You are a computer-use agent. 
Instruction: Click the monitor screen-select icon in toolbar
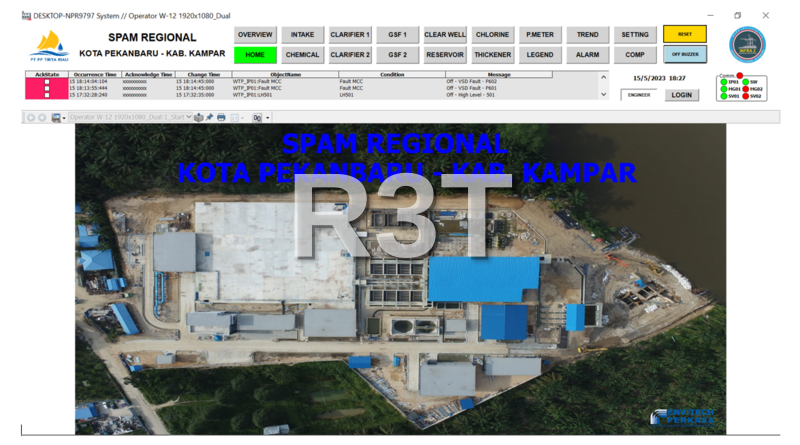tap(56, 117)
